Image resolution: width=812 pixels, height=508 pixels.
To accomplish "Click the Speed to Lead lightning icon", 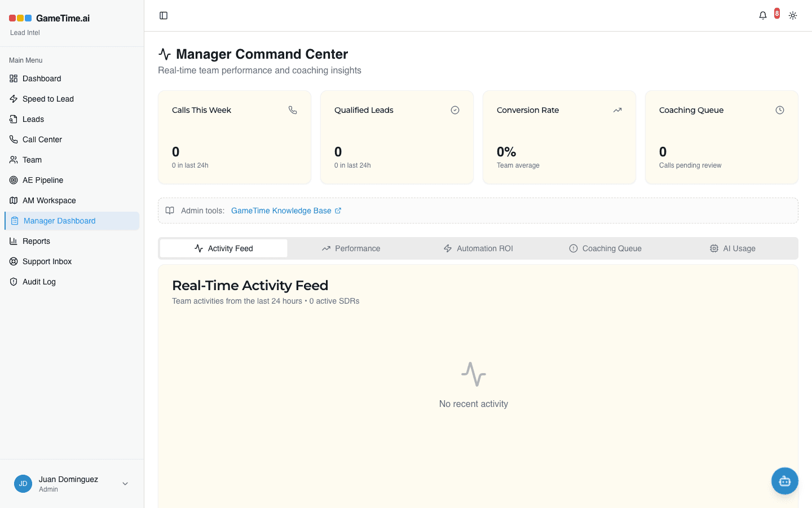I will pyautogui.click(x=14, y=99).
